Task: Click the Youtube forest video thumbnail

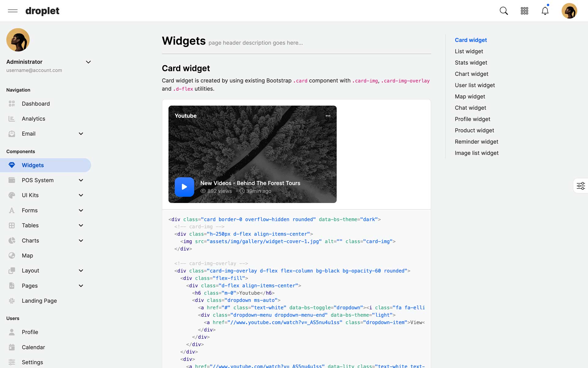Action: coord(252,147)
